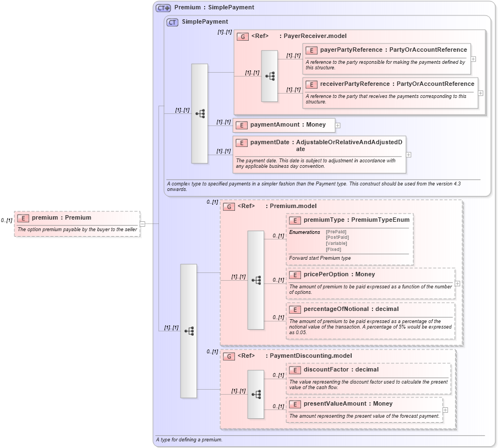The width and height of the screenshot is (498, 448).
Task: Collapse the premium element using its minus box
Action: click(141, 223)
